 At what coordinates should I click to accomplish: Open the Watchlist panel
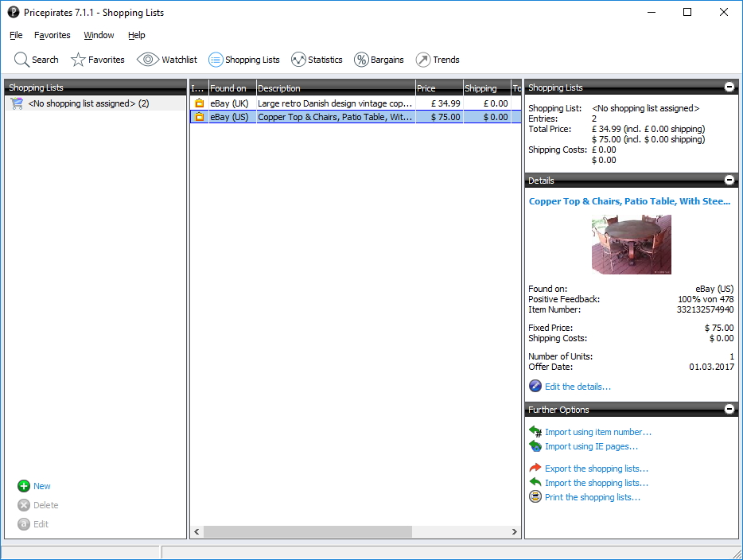[x=167, y=60]
